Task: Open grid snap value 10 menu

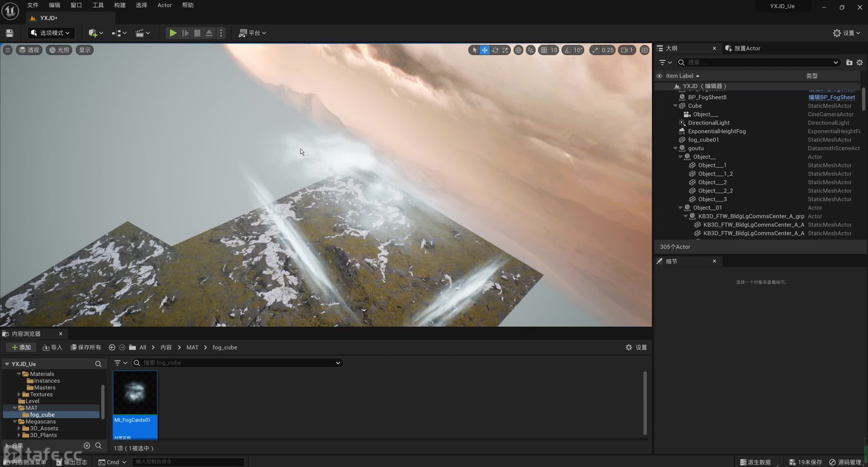Action: pyautogui.click(x=554, y=50)
